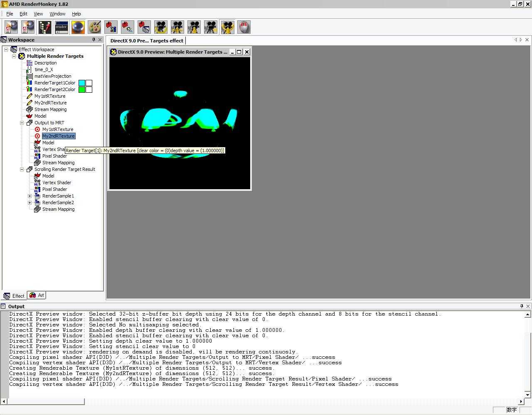Click the tab strip left arrow
Image resolution: width=532 pixels, height=415 pixels.
[x=516, y=40]
